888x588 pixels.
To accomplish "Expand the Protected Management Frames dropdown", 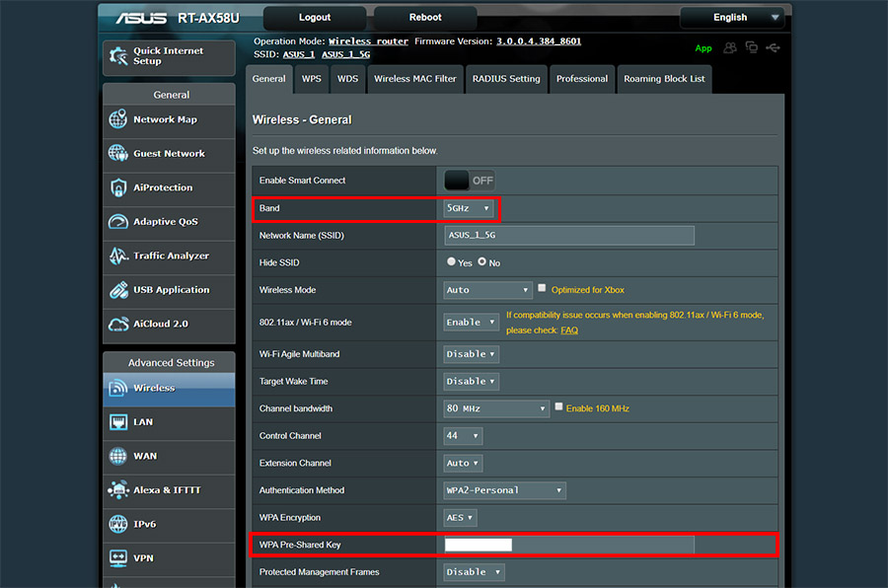I will (x=474, y=572).
